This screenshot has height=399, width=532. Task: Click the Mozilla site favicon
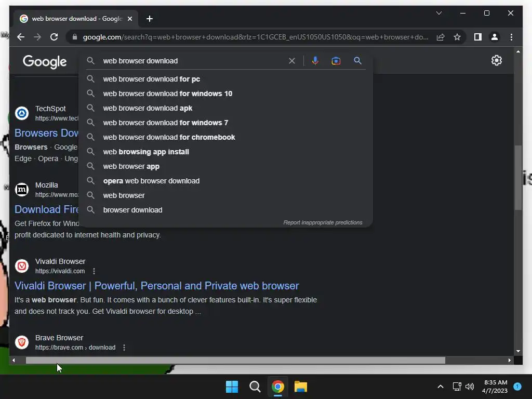(x=22, y=189)
